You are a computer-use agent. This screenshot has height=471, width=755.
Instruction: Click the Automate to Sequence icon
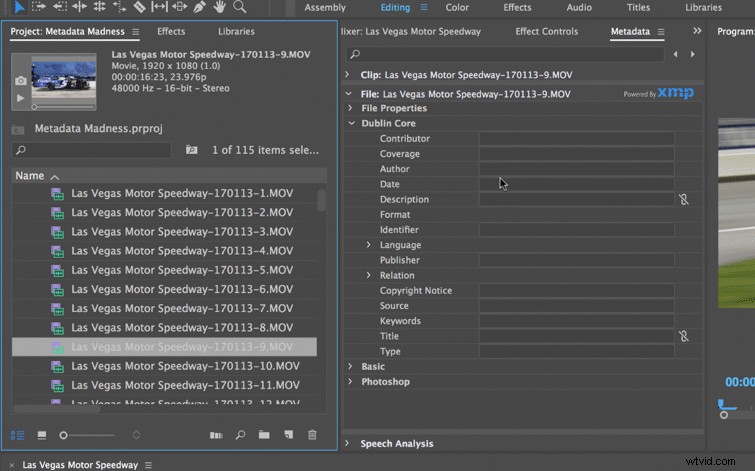click(216, 435)
